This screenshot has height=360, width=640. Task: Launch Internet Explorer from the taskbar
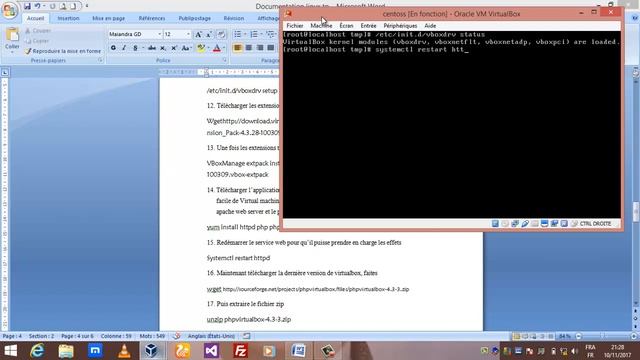pyautogui.click(x=38, y=351)
